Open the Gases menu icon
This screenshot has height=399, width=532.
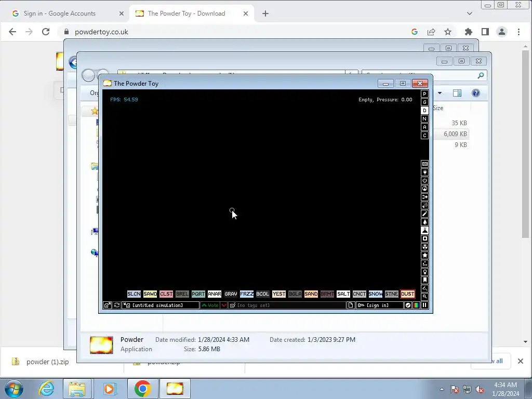point(424,214)
